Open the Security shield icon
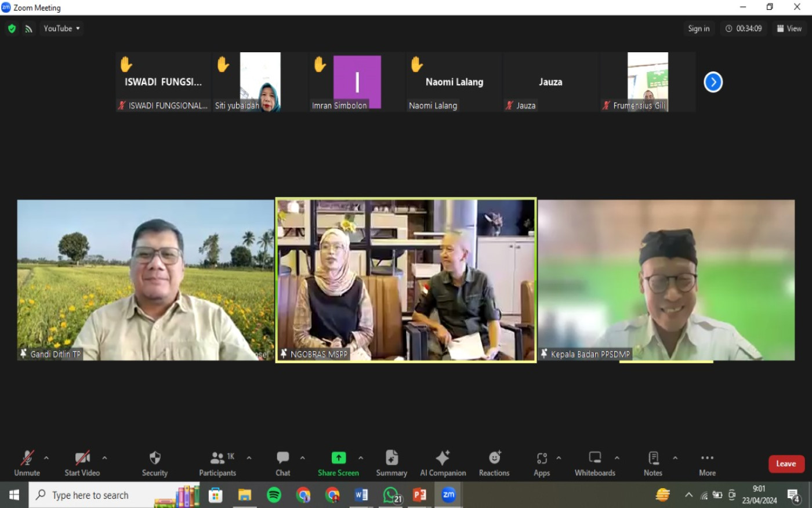812x508 pixels. click(x=155, y=459)
